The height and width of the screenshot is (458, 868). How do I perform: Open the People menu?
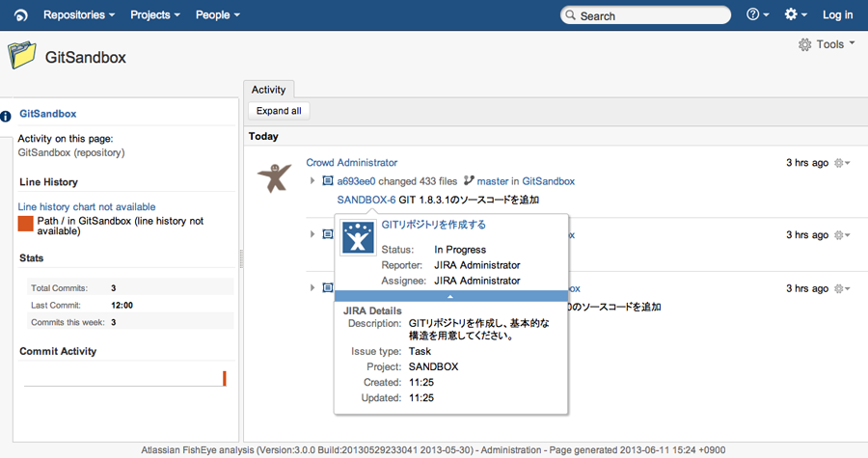point(218,14)
